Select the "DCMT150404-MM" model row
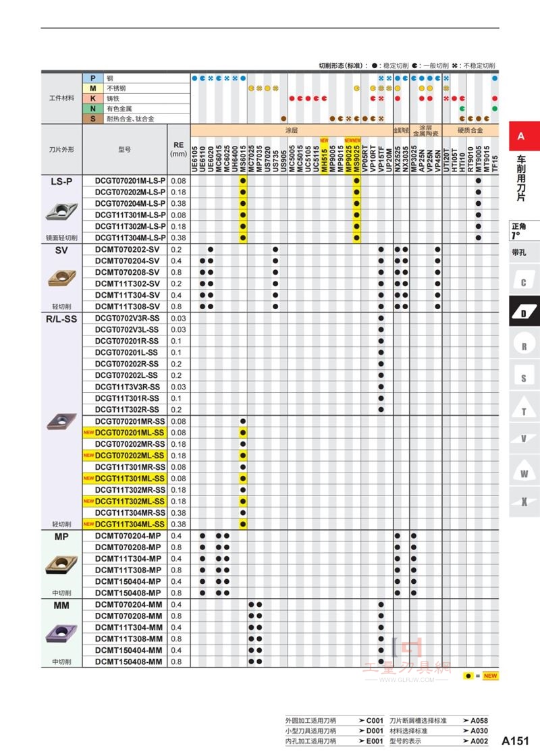 coord(129,651)
